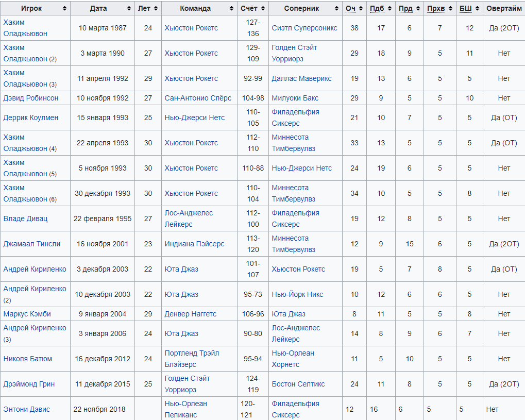Open Сиэтл Суперсоникс opponent link
Viewport: 525px width, 420px height.
pos(304,28)
